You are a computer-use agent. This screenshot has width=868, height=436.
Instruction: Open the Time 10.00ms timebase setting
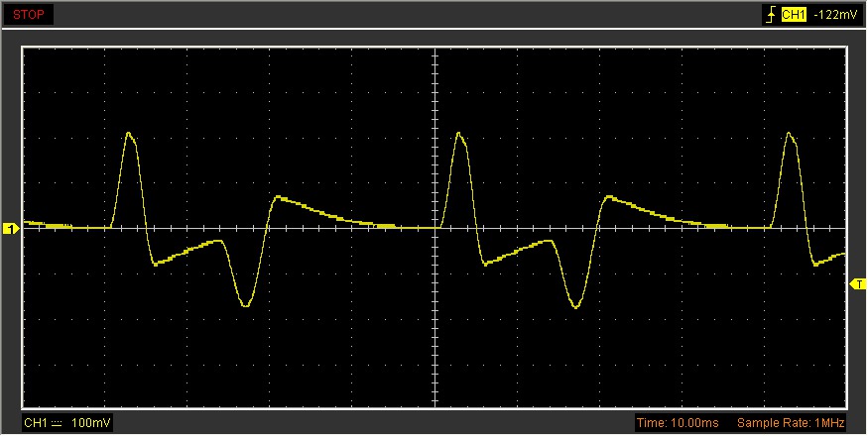pyautogui.click(x=678, y=424)
